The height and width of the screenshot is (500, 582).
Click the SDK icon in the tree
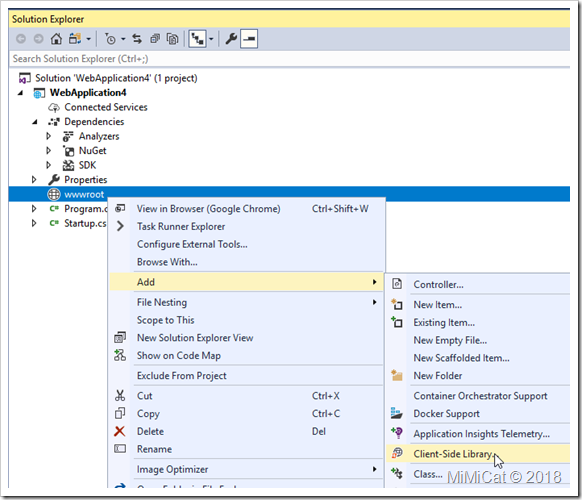click(x=68, y=165)
